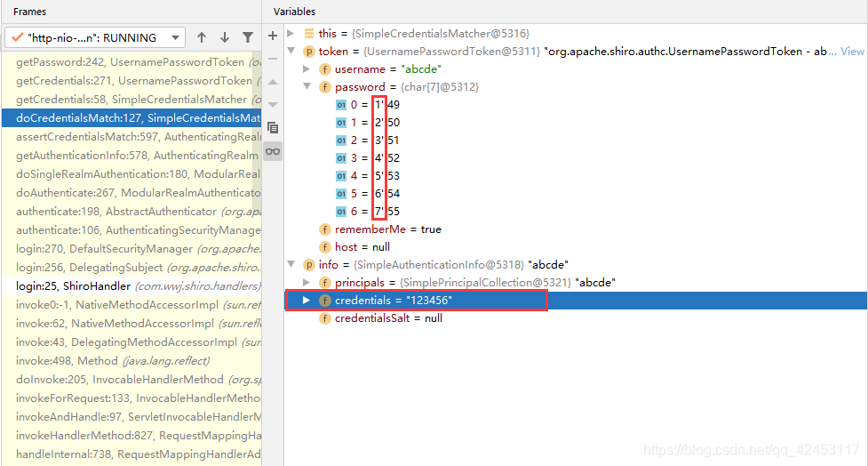Select frame invokeForRequest:133
Viewport: 868px width, 466px height.
131,398
